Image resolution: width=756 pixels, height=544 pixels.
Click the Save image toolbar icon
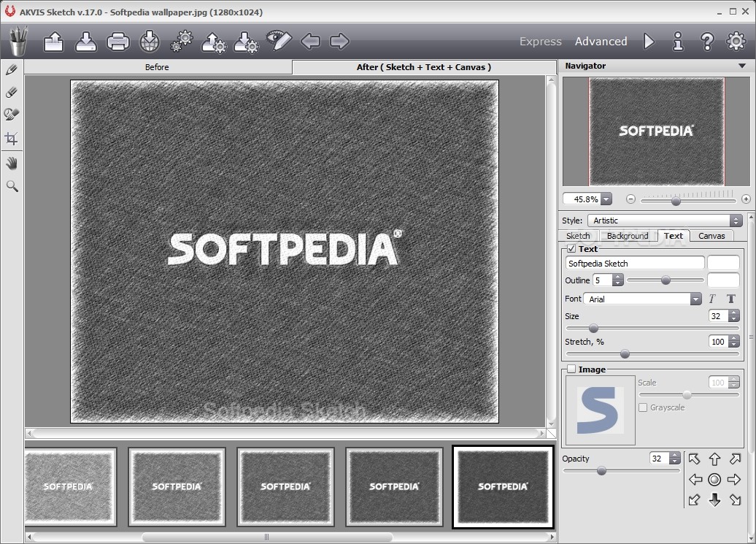click(86, 42)
